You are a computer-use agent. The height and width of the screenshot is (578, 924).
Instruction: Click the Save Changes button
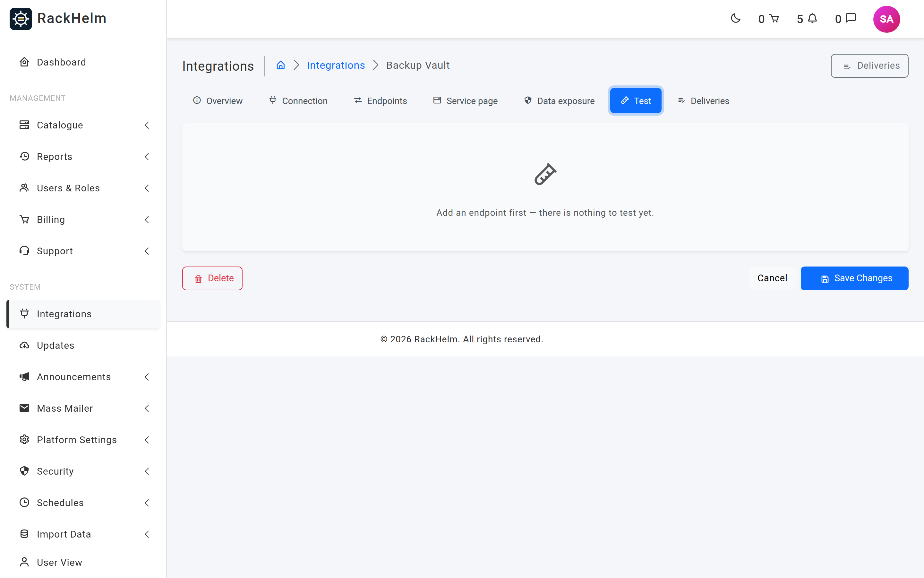pos(854,278)
